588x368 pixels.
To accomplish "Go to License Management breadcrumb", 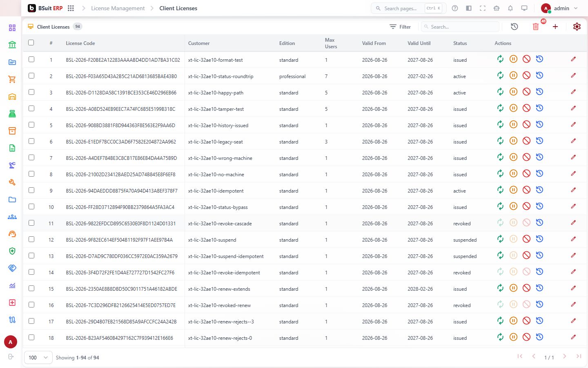I will click(118, 8).
